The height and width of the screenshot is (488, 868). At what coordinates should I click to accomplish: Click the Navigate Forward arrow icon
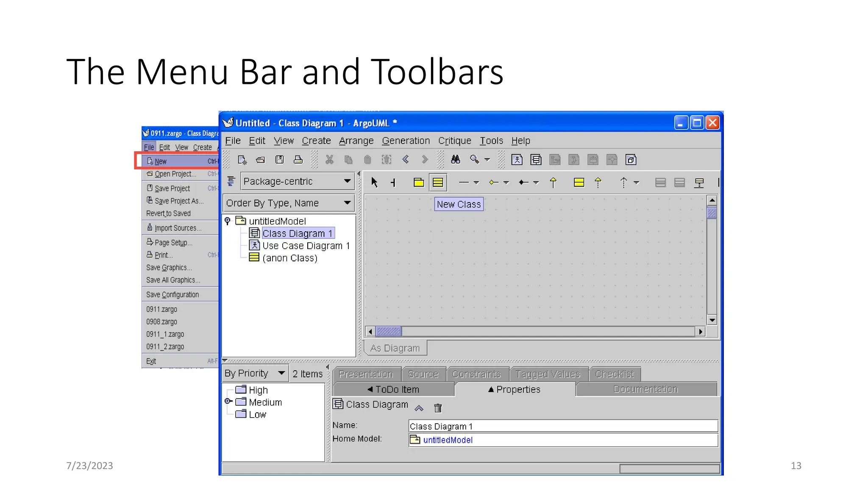pyautogui.click(x=424, y=159)
